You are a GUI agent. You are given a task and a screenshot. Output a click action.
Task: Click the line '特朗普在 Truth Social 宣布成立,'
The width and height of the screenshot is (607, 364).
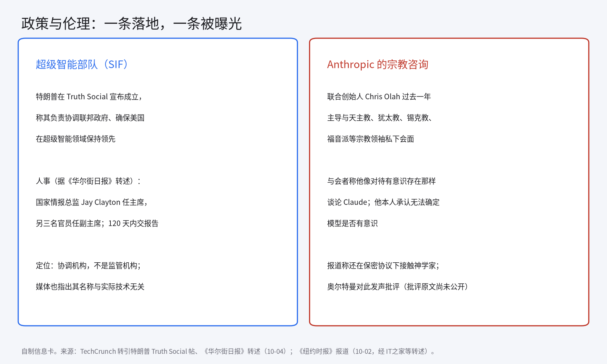coord(89,97)
